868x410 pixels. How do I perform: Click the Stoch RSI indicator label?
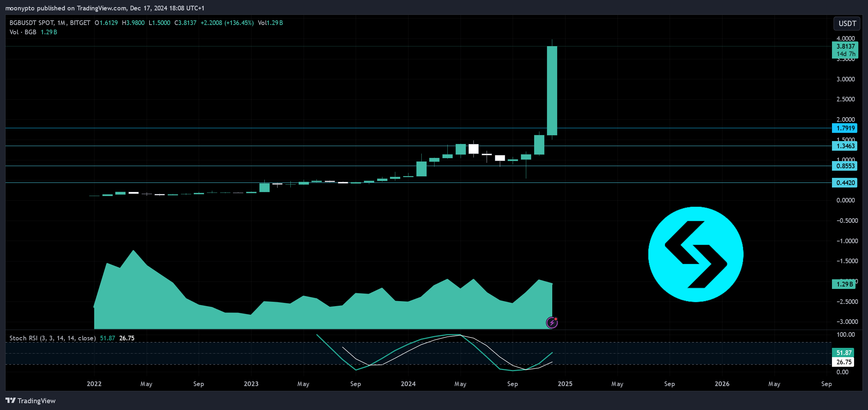click(52, 338)
